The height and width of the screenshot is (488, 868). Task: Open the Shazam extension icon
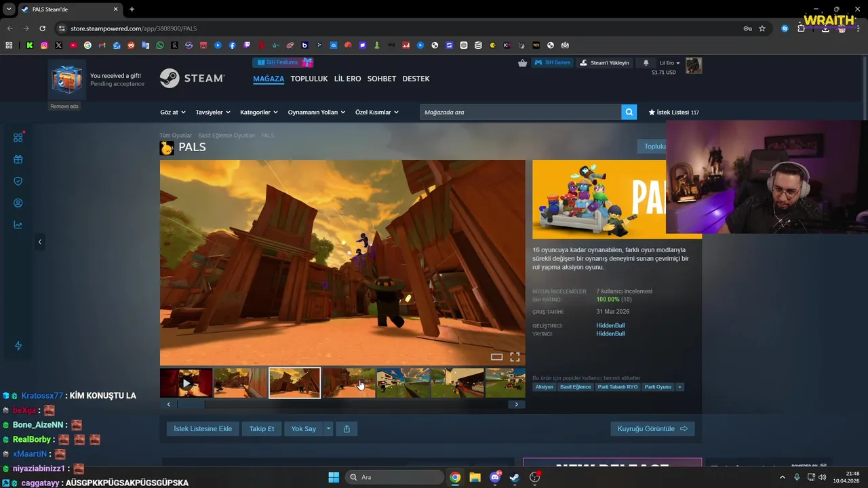click(785, 28)
